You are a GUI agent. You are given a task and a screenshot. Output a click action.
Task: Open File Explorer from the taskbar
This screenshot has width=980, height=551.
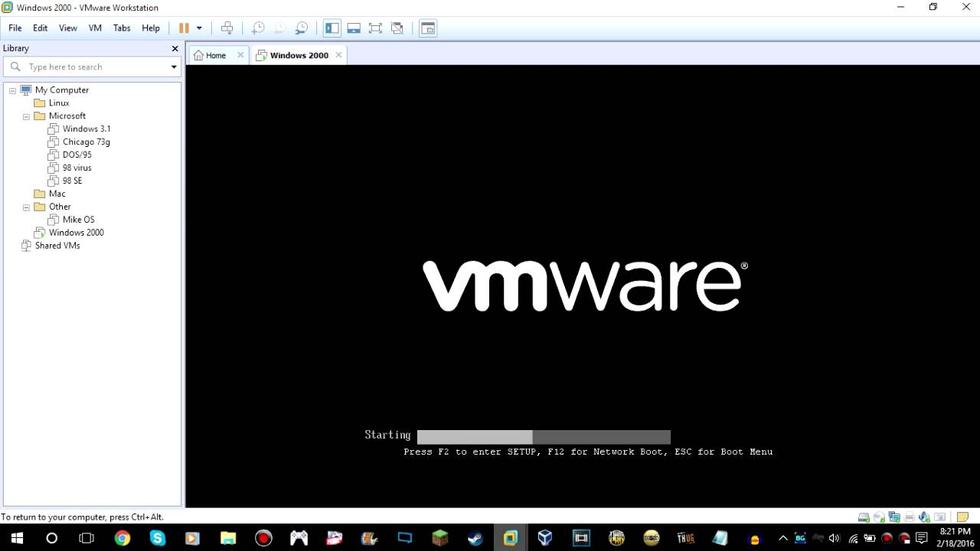click(x=228, y=538)
